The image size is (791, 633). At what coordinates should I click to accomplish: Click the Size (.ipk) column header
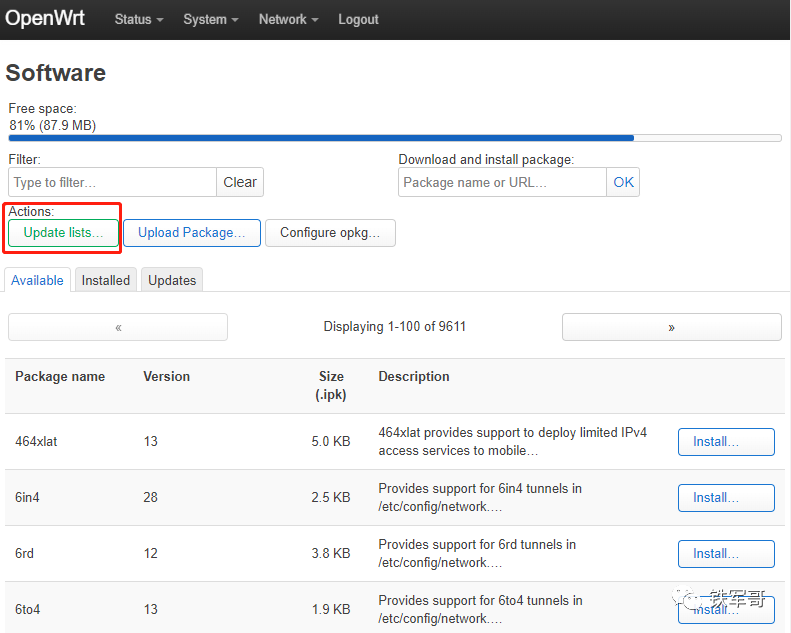(x=331, y=385)
